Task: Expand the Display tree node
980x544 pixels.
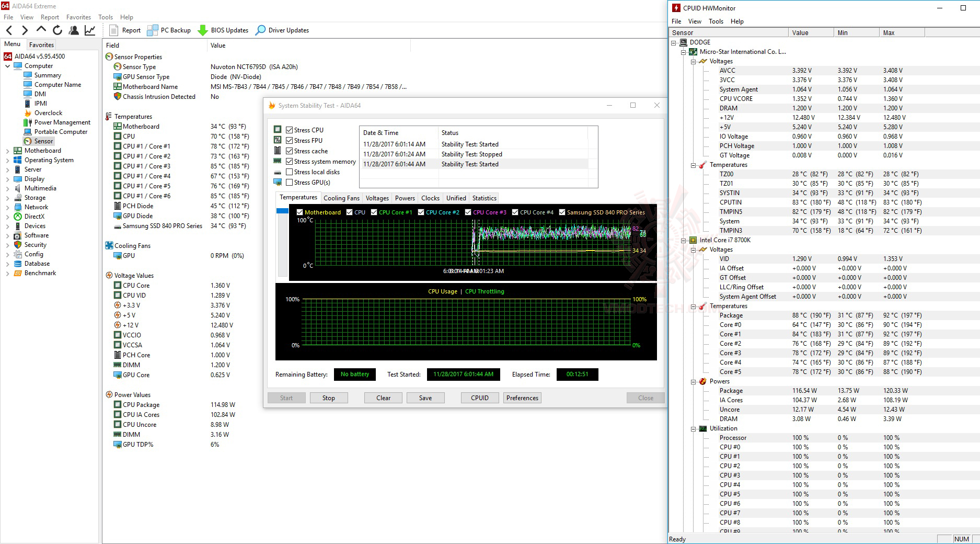Action: pyautogui.click(x=7, y=179)
